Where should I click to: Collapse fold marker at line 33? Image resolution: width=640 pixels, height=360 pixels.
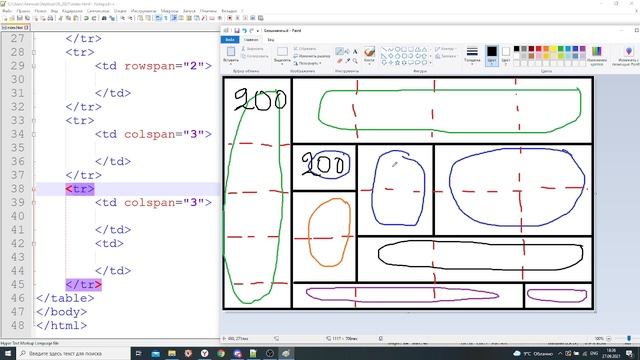pos(34,120)
